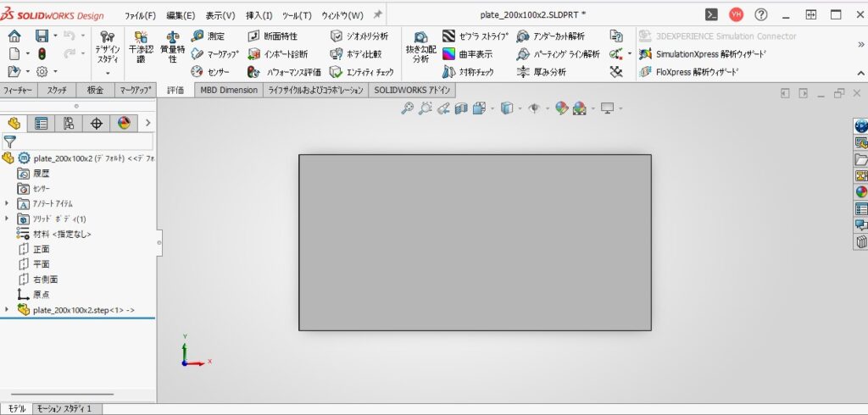Click the 測定 (Measure) tool icon

tap(198, 36)
